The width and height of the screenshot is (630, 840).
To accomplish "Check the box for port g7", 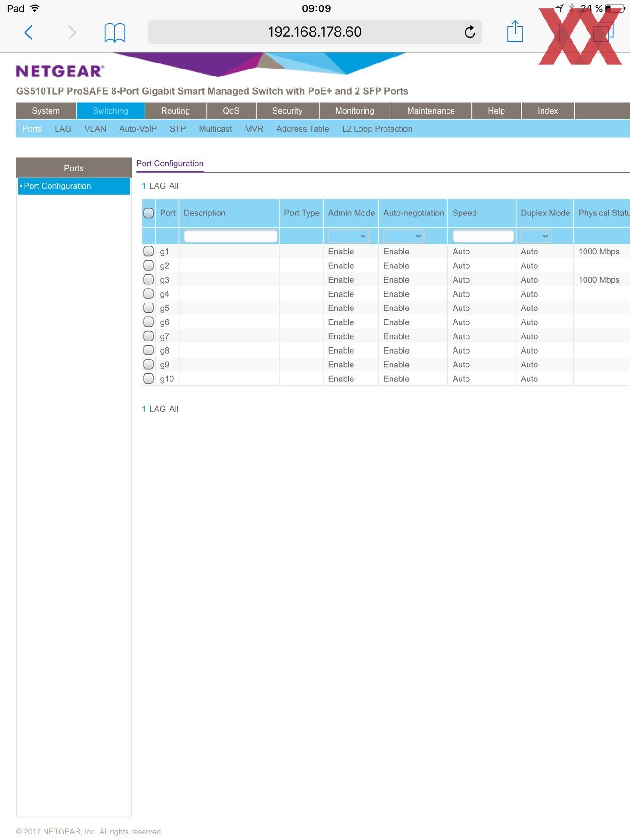I will (x=148, y=336).
